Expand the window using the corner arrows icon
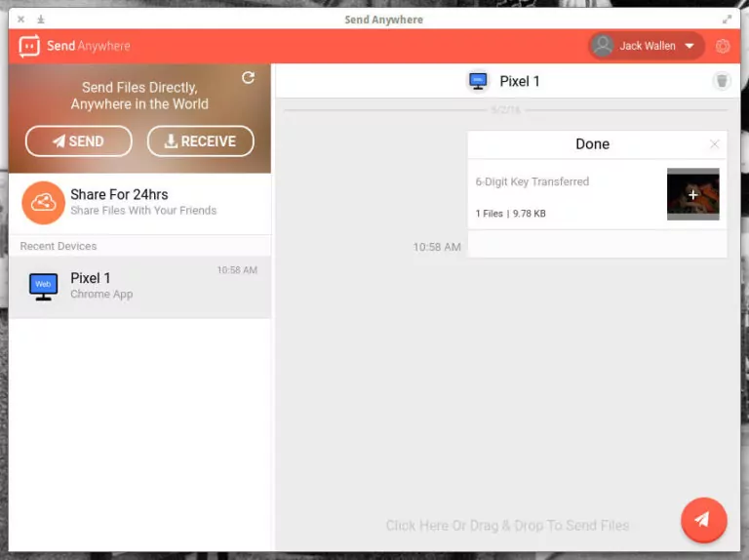This screenshot has height=560, width=749. pyautogui.click(x=727, y=20)
